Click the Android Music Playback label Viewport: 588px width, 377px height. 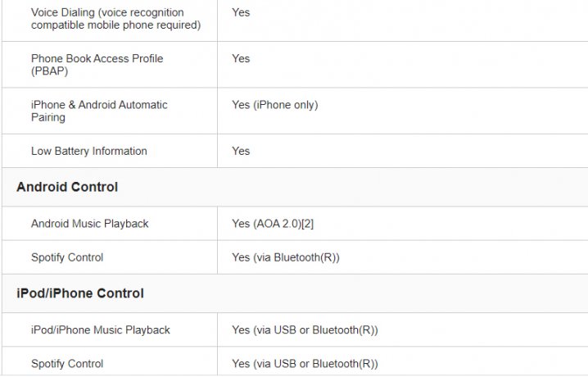(x=90, y=224)
